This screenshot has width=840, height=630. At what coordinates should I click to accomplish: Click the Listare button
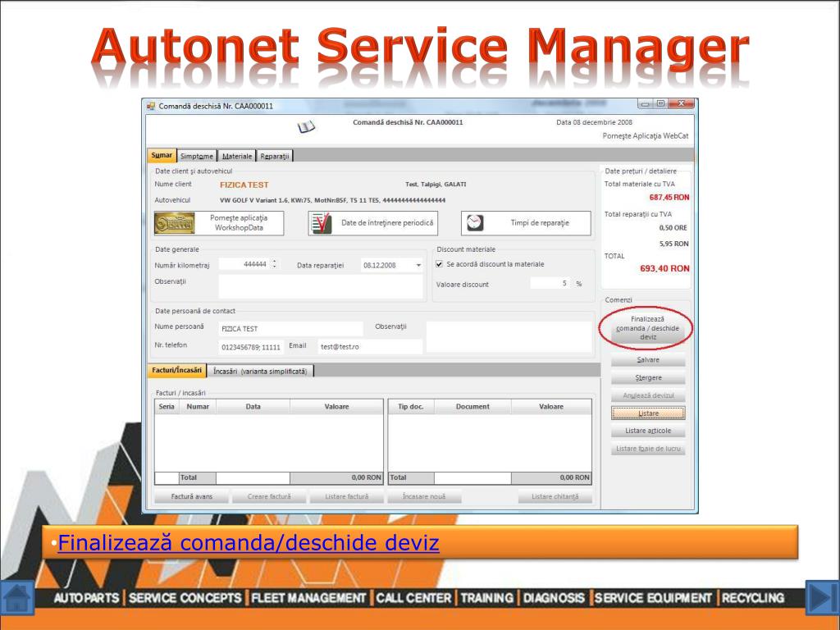pyautogui.click(x=648, y=413)
